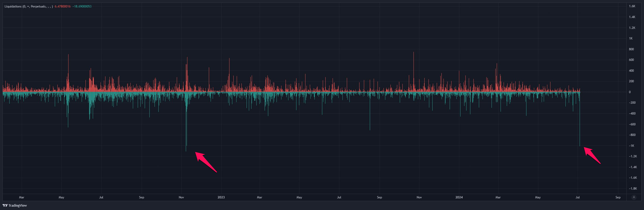Select the red arrow near November 2022
Screen dimensions: 644x210
coord(205,162)
